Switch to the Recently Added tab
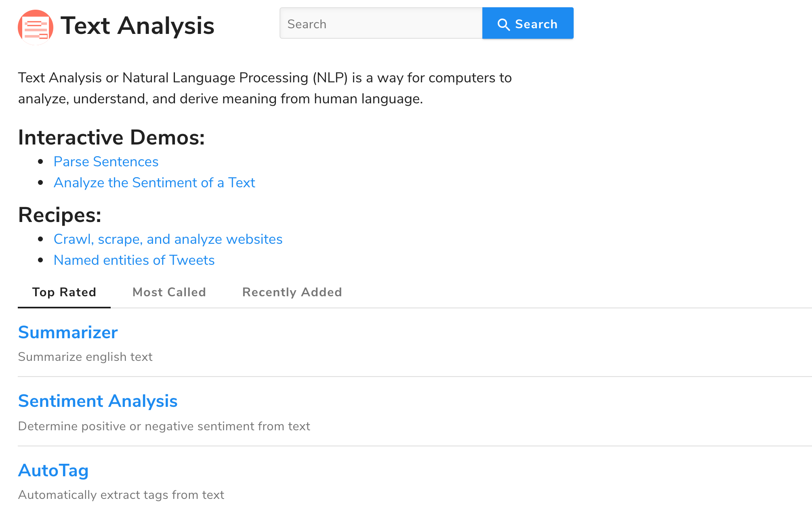Viewport: 812px width, 511px height. [292, 292]
